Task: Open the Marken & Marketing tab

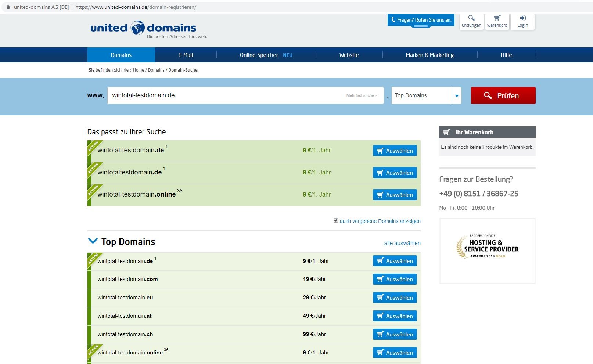Action: coord(430,55)
